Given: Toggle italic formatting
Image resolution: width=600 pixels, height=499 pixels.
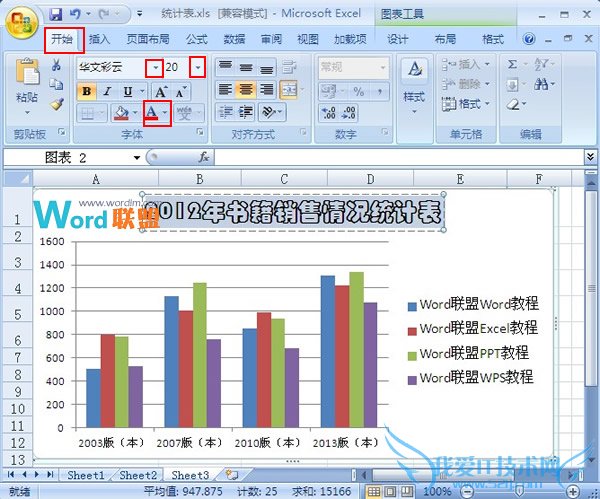Looking at the screenshot, I should point(107,91).
